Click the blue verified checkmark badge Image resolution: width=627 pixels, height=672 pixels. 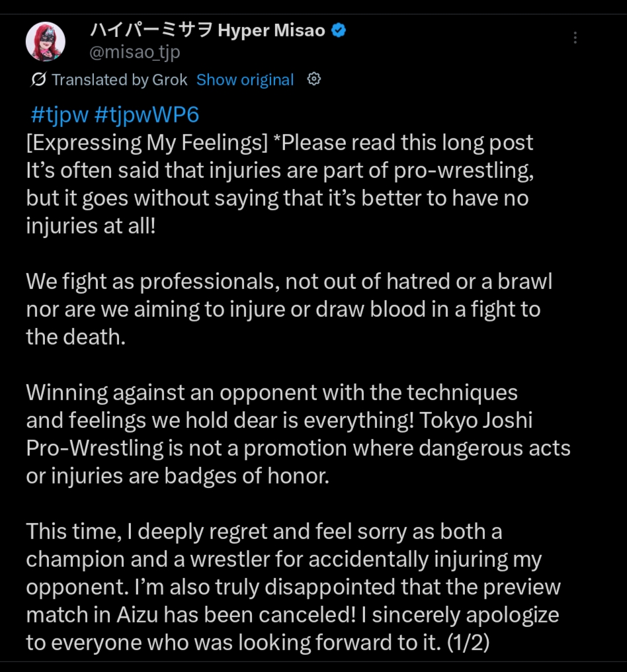tap(339, 30)
